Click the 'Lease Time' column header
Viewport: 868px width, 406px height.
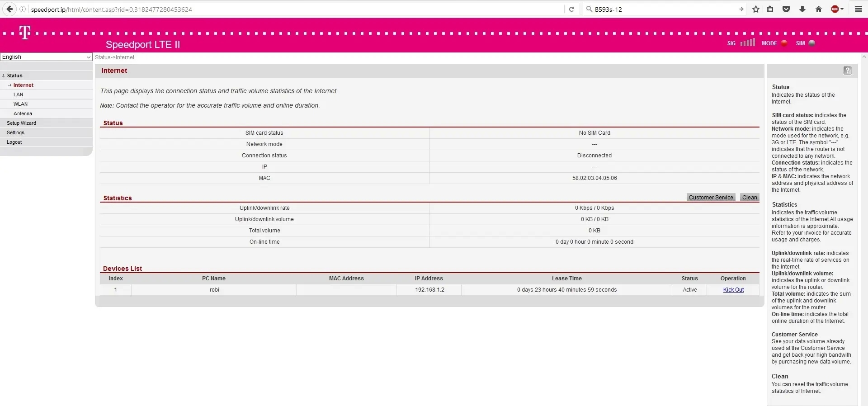[x=567, y=279]
